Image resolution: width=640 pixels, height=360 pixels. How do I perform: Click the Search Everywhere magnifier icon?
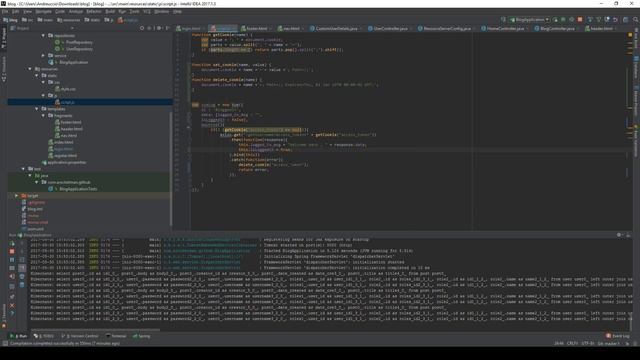pos(636,20)
